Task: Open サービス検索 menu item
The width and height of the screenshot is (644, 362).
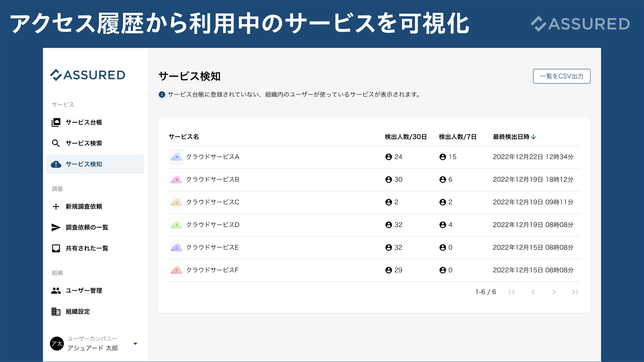Action: [84, 143]
